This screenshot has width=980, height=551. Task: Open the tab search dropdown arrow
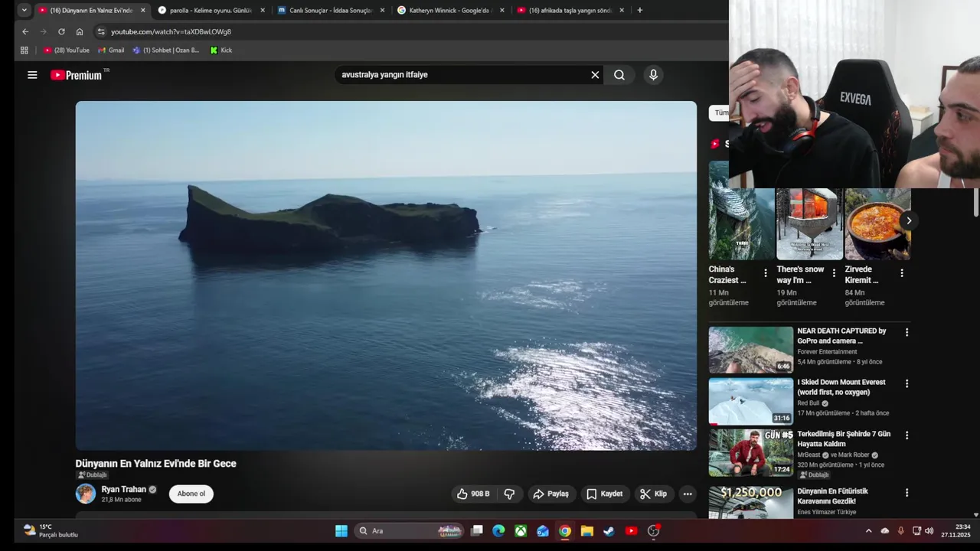pyautogui.click(x=24, y=10)
